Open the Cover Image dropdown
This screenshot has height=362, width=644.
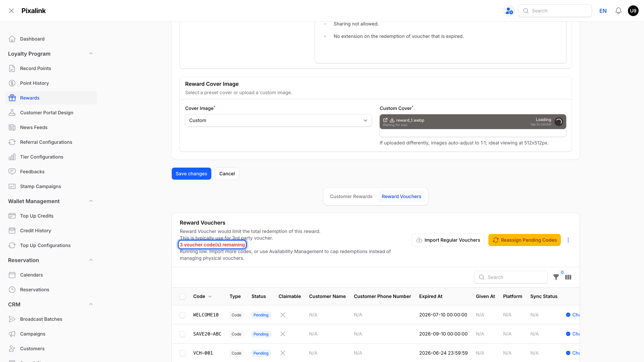[x=278, y=120]
